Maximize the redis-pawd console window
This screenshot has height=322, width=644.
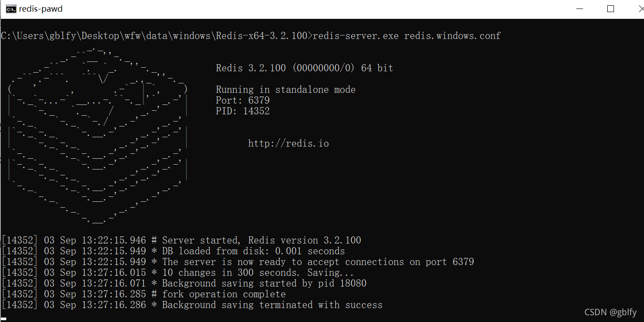click(x=610, y=9)
